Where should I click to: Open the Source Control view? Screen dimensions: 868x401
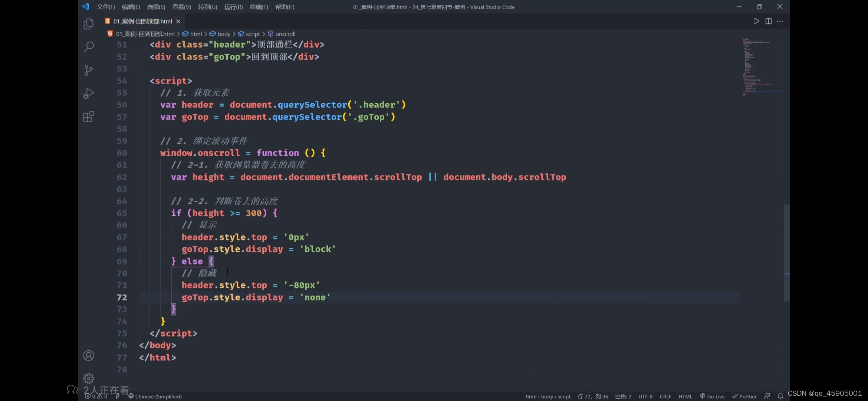(x=88, y=70)
